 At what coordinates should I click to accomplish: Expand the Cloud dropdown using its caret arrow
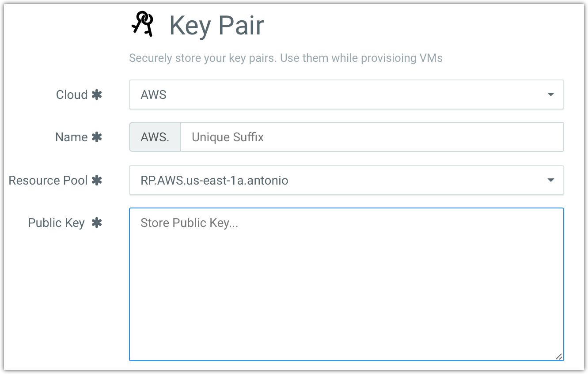tap(550, 94)
